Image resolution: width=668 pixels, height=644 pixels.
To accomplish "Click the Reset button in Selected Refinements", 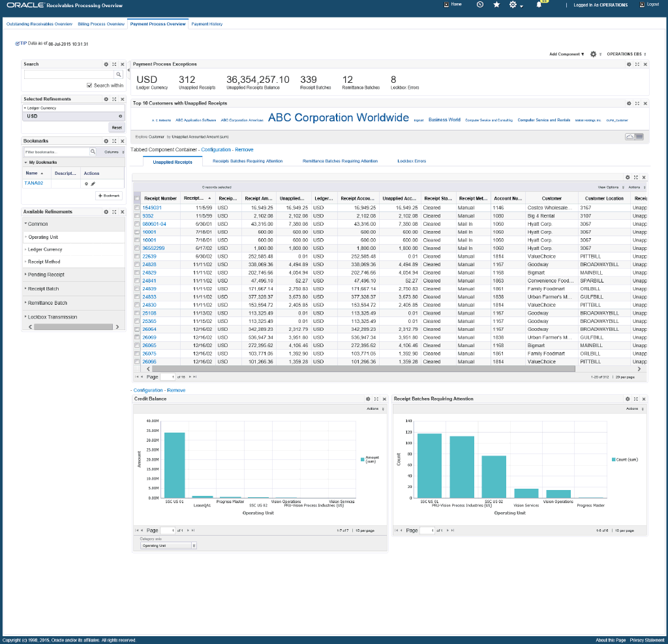I will pyautogui.click(x=117, y=127).
